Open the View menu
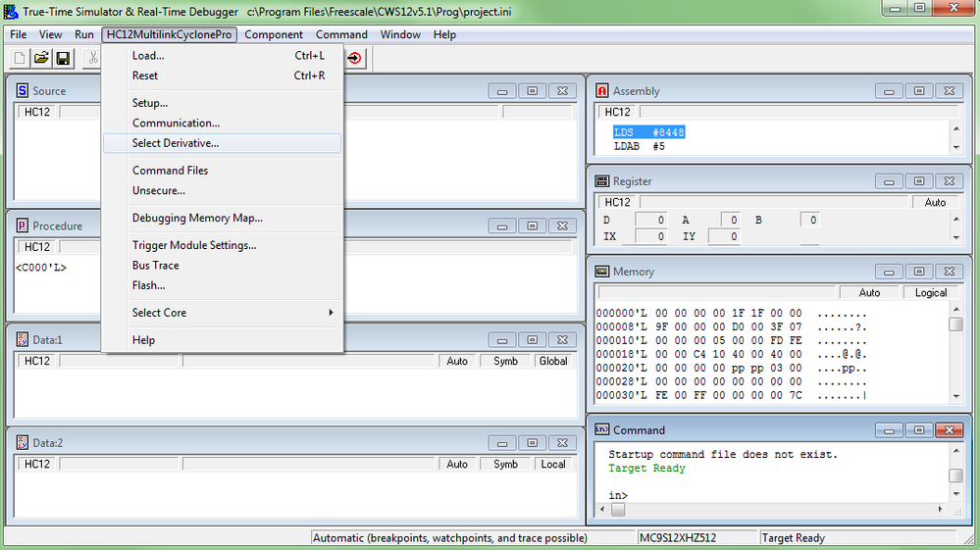 point(51,34)
